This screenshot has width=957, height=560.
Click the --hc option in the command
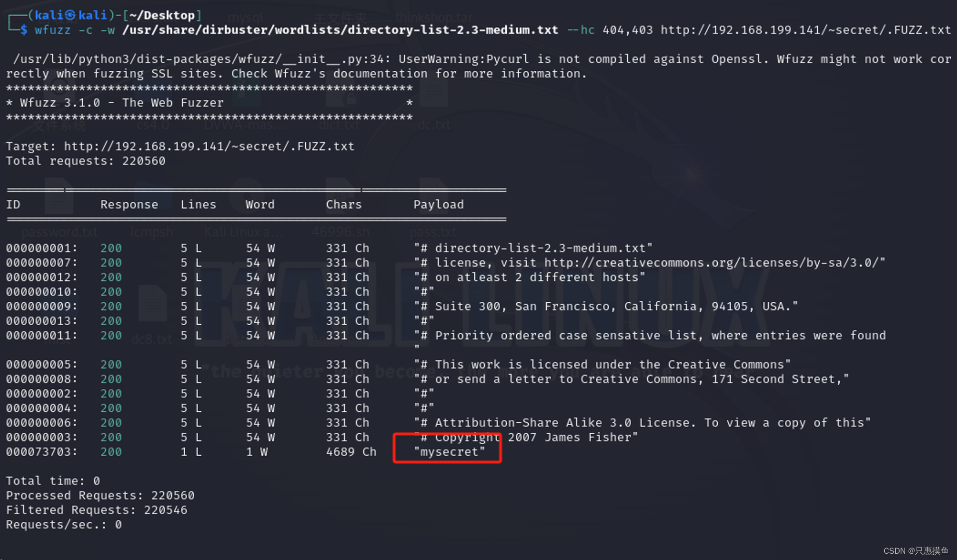click(x=580, y=30)
